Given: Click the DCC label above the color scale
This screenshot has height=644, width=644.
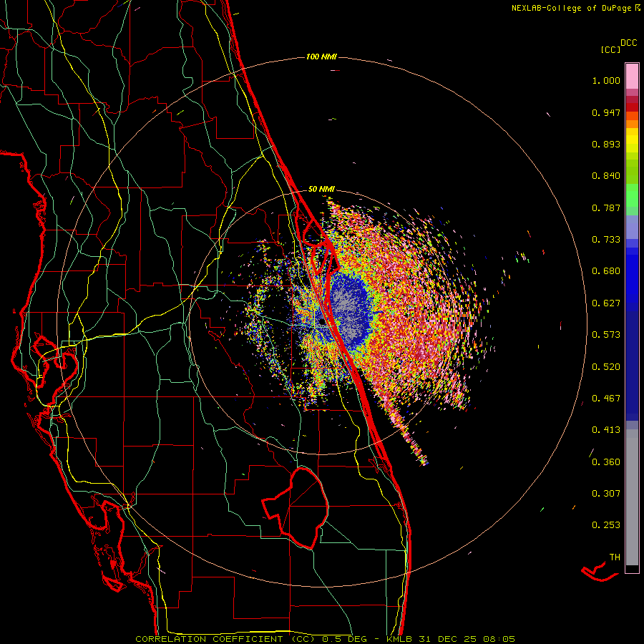Looking at the screenshot, I should [628, 43].
